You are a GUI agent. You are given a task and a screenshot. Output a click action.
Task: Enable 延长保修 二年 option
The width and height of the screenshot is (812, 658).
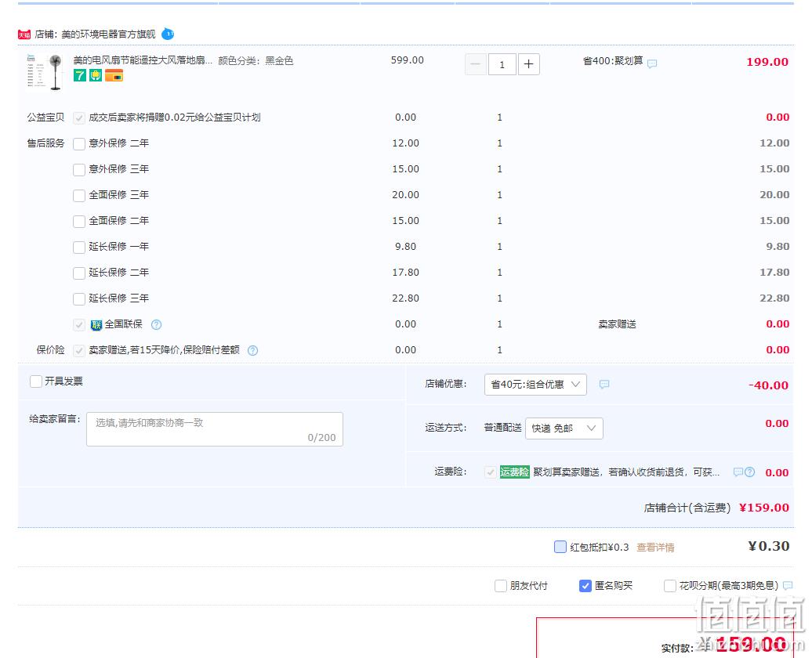(x=79, y=273)
